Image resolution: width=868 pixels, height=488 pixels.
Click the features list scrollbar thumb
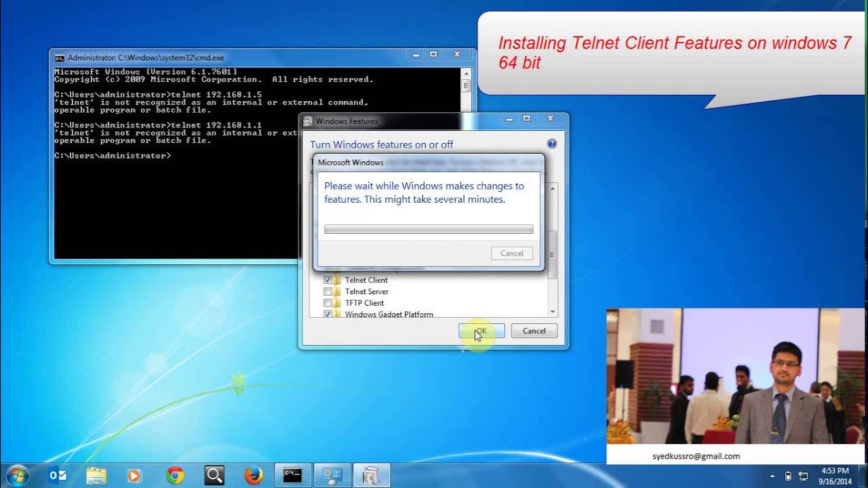(553, 254)
